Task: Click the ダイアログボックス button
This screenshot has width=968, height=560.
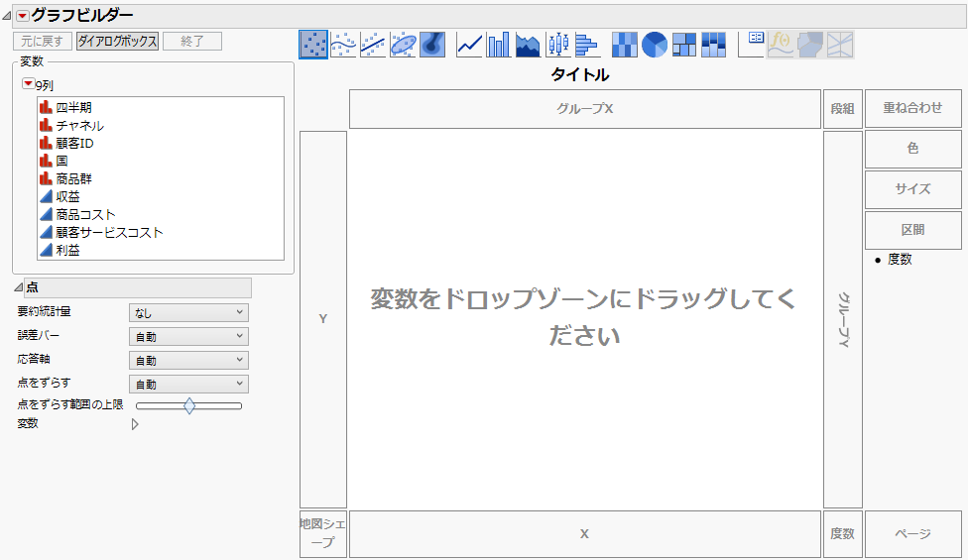Action: [x=118, y=42]
